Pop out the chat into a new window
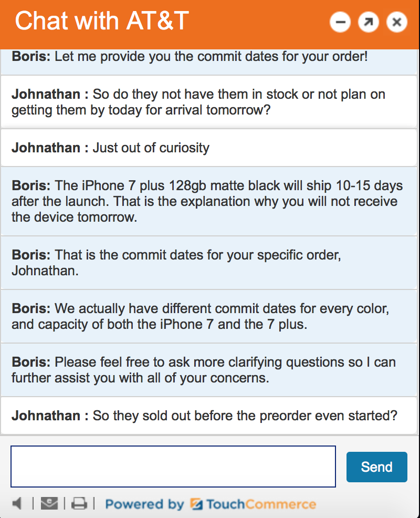 [x=368, y=22]
